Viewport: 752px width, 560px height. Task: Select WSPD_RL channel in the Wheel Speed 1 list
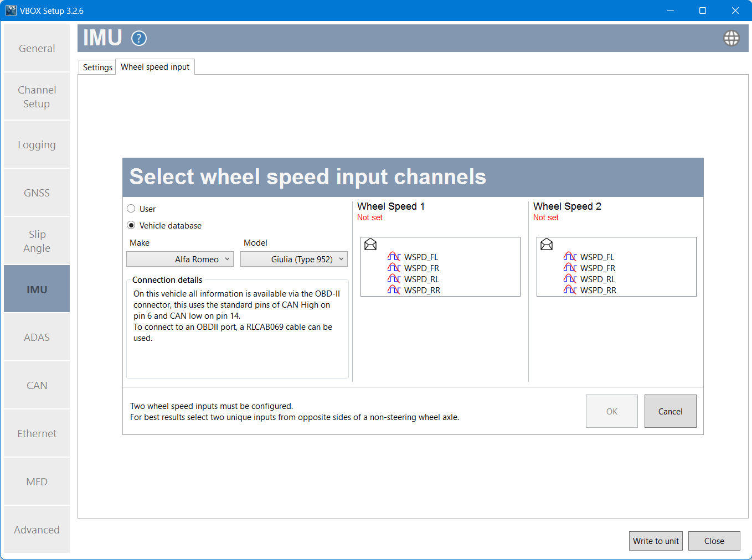pos(421,279)
